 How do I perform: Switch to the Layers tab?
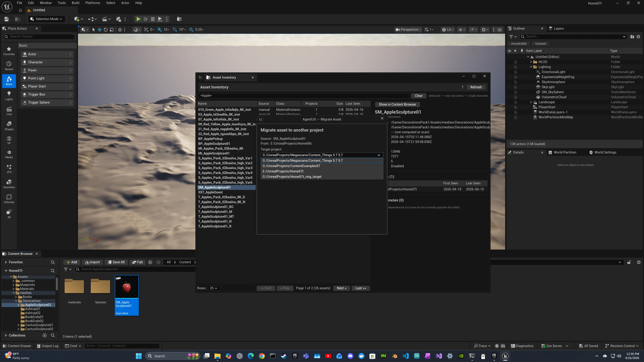point(556,28)
